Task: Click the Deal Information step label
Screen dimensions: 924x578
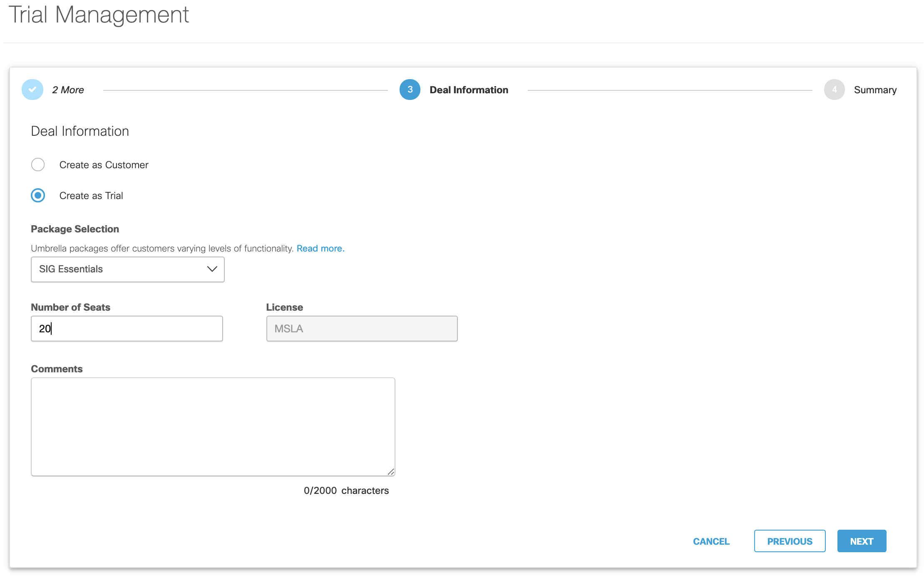Action: [x=469, y=90]
